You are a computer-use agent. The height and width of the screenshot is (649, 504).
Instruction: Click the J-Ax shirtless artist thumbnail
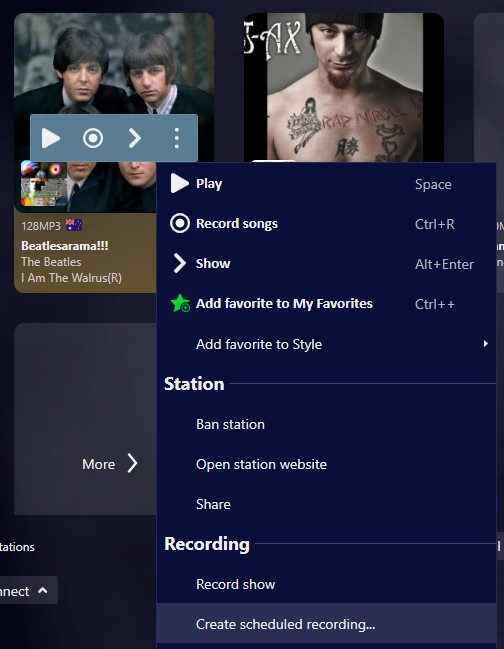click(344, 87)
